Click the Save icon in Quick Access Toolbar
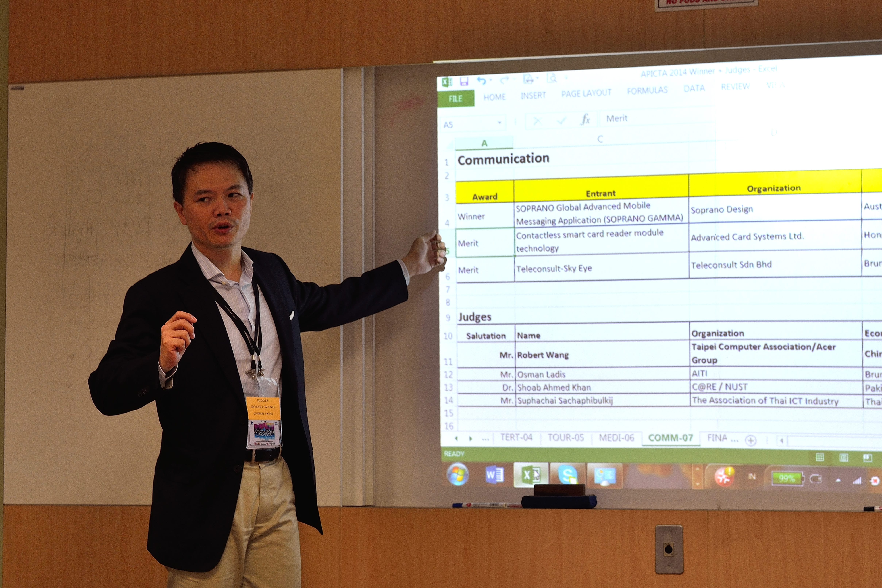This screenshot has width=882, height=588. point(464,81)
